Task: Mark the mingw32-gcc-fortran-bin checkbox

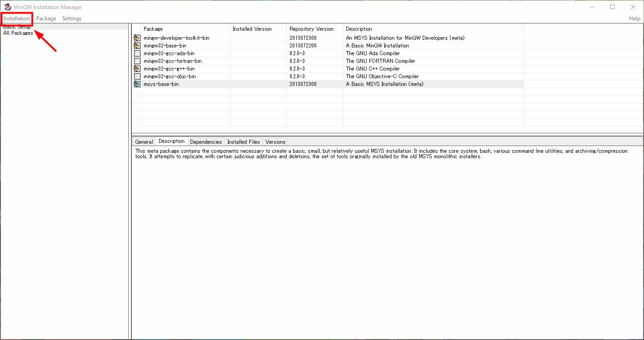Action: tap(137, 61)
